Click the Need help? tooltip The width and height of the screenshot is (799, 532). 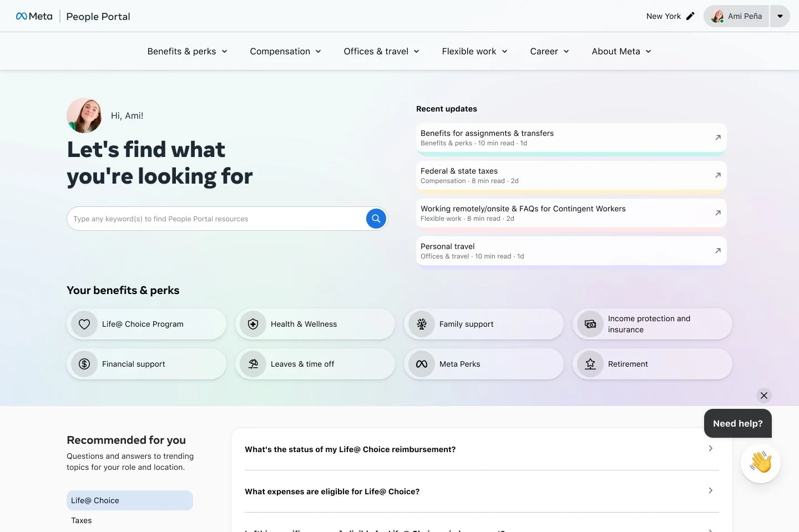pos(738,423)
